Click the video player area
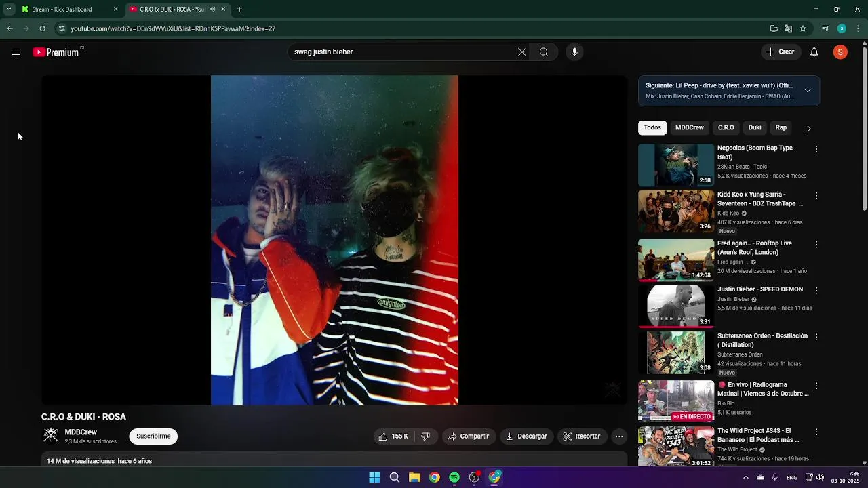 [334, 240]
